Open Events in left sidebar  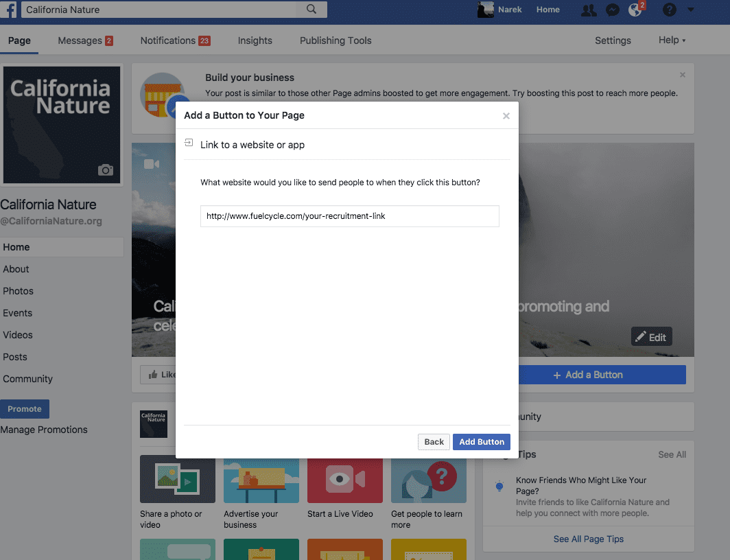[x=18, y=313]
